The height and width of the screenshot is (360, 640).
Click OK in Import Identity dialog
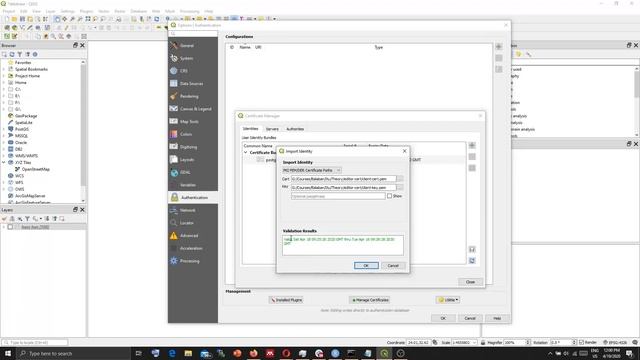pyautogui.click(x=366, y=266)
